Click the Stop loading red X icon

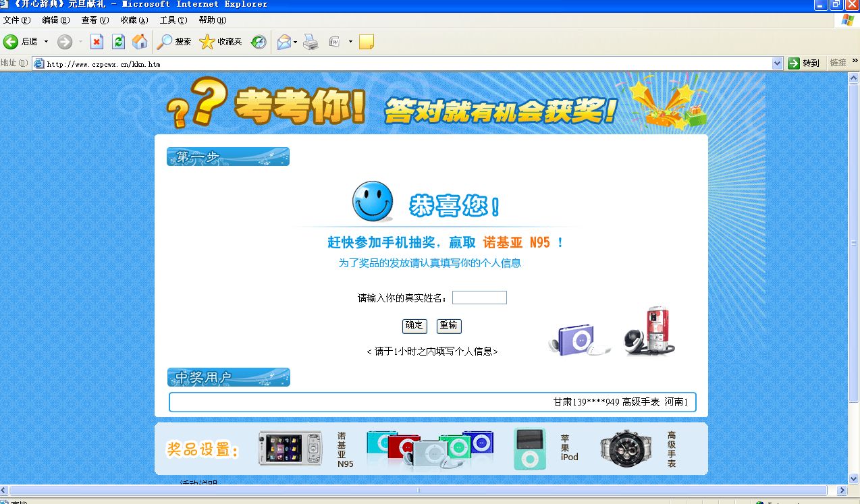point(97,41)
